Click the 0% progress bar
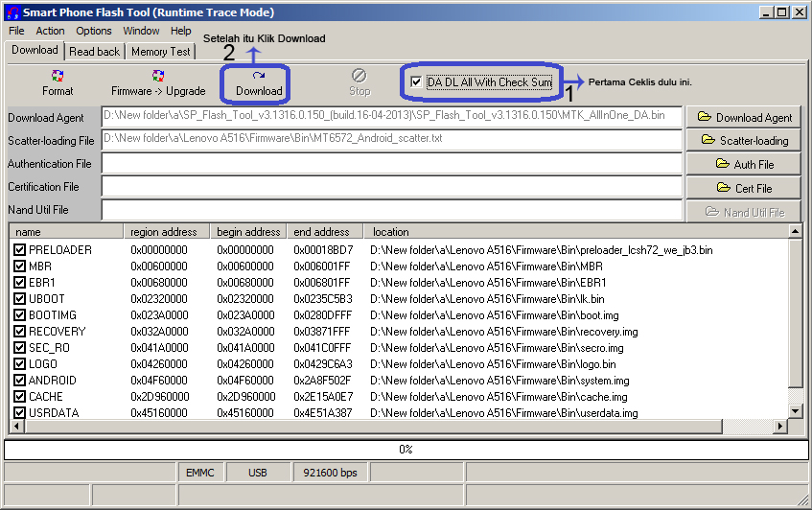812x510 pixels. (x=406, y=449)
